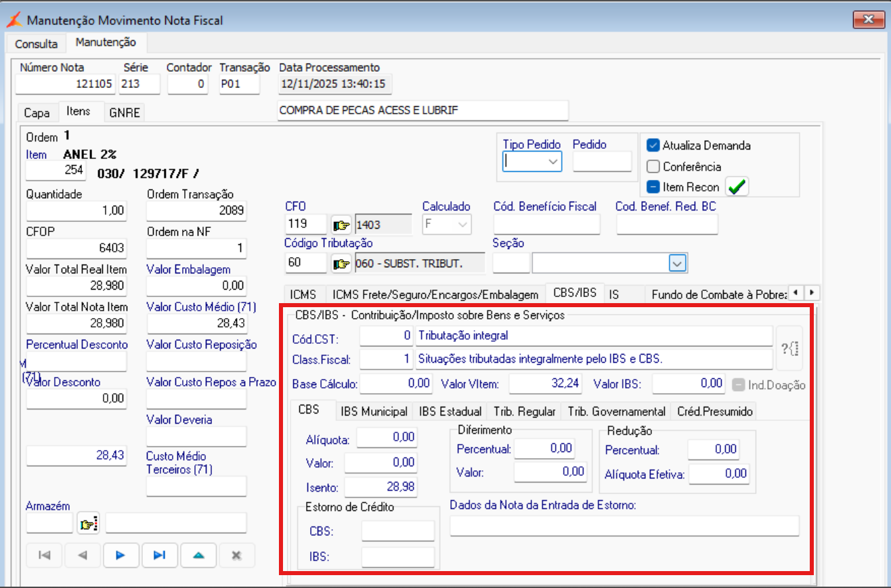Select the GNRE tab
The image size is (891, 588).
tap(125, 113)
